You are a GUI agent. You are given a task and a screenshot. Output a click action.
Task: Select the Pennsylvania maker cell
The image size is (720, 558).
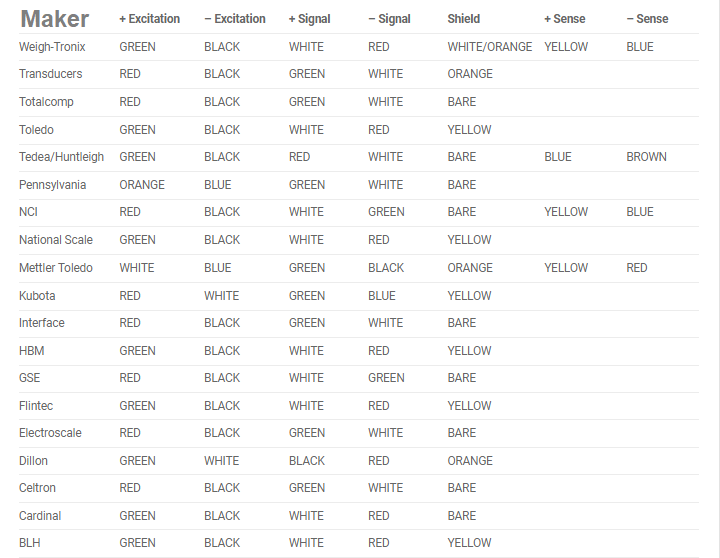click(x=52, y=185)
